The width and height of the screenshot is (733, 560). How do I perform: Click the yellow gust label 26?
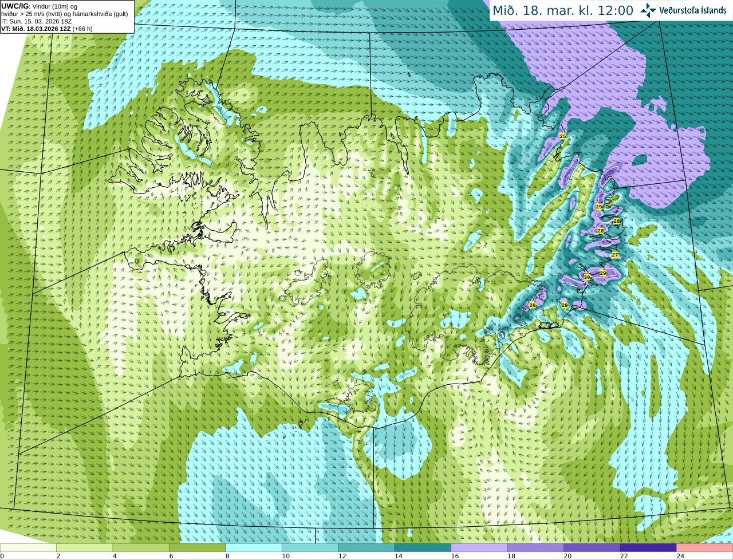pyautogui.click(x=532, y=305)
